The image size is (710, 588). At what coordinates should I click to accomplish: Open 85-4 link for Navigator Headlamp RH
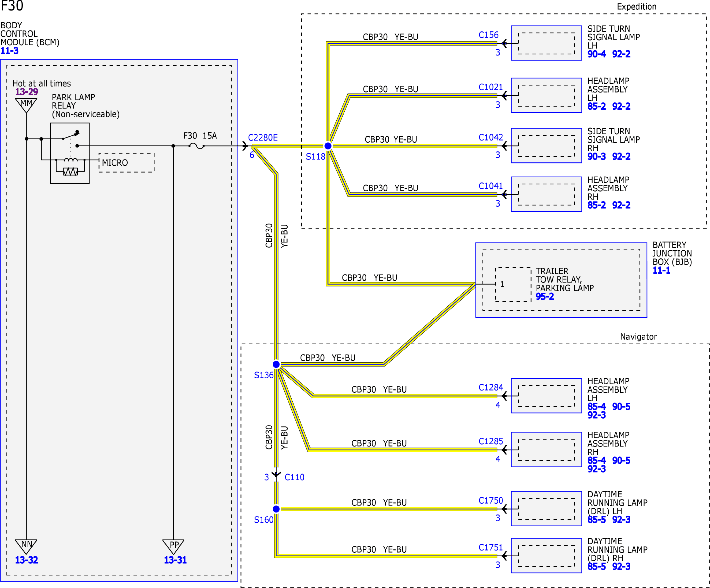596,461
